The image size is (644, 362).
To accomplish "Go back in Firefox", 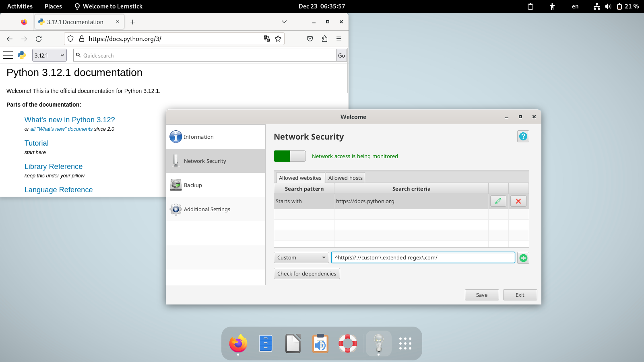I will pos(10,39).
